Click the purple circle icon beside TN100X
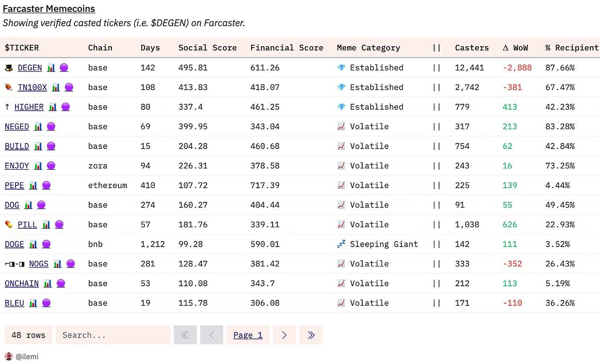The width and height of the screenshot is (600, 364). click(69, 87)
